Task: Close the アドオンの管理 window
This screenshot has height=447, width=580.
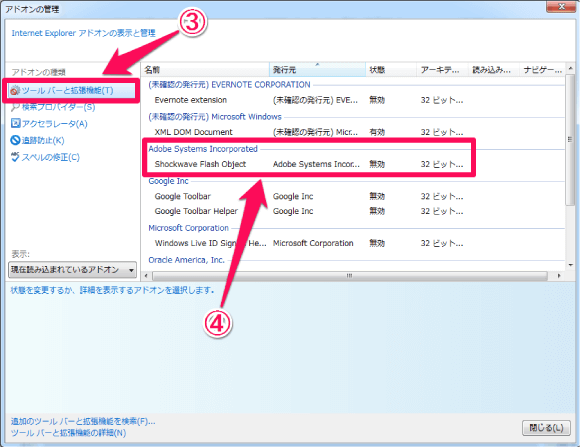Action: coord(561,6)
